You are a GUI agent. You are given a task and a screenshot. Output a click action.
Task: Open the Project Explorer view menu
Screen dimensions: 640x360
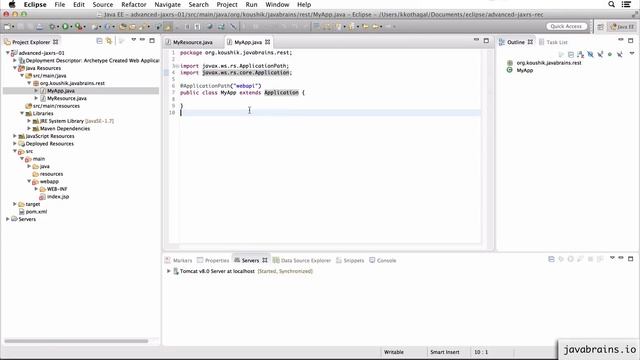pos(133,40)
